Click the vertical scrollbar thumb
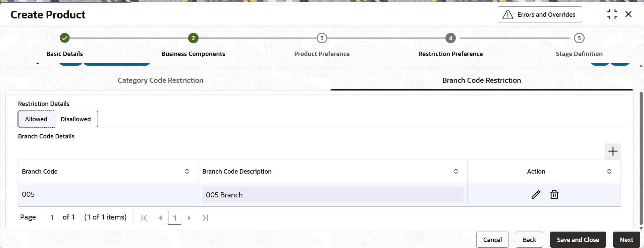The image size is (644, 248). [641, 158]
